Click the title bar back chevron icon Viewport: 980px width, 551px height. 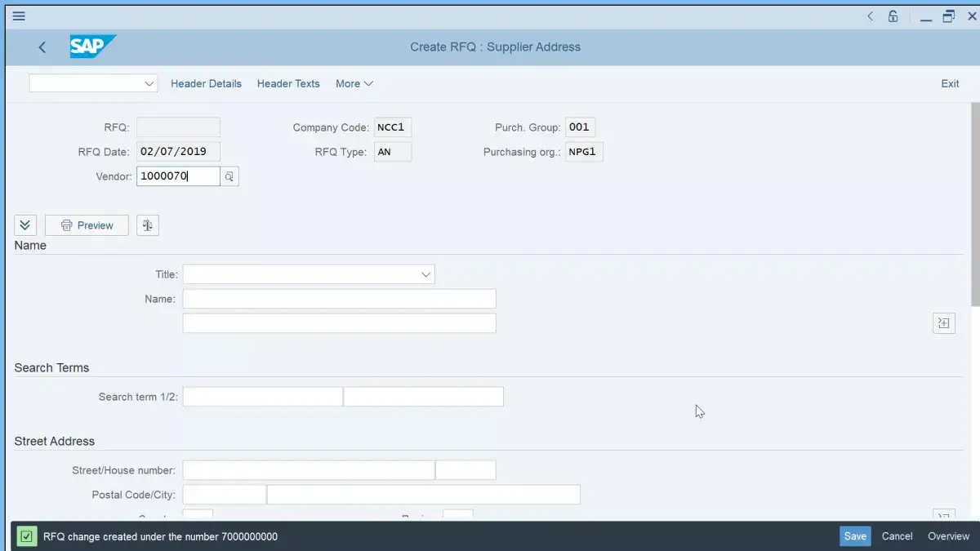pyautogui.click(x=871, y=16)
